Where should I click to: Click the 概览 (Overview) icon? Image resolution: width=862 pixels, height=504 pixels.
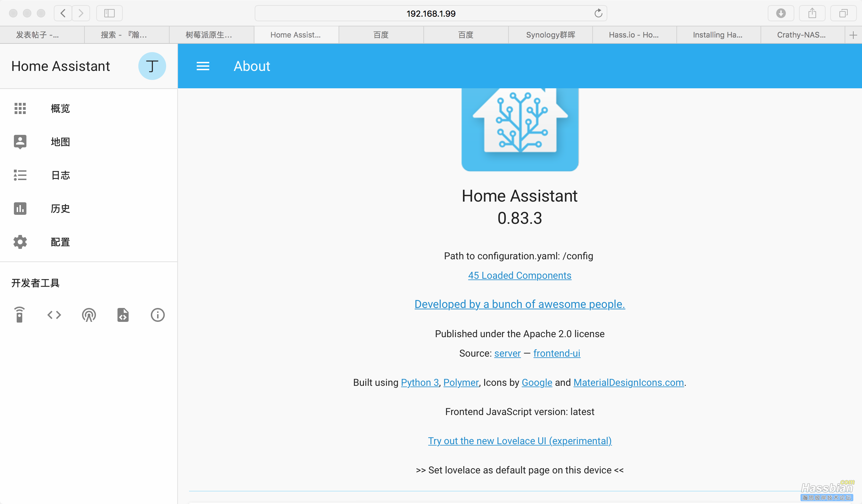[x=21, y=108]
